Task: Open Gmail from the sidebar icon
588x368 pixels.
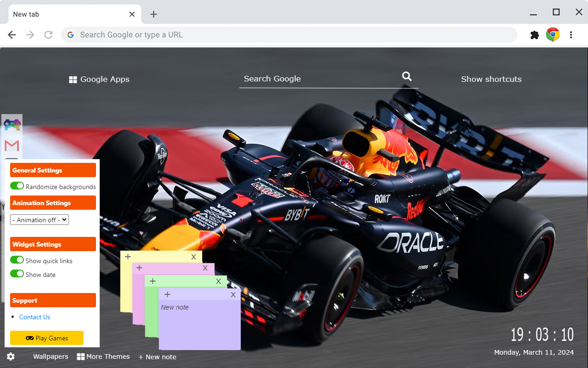Action: (12, 146)
